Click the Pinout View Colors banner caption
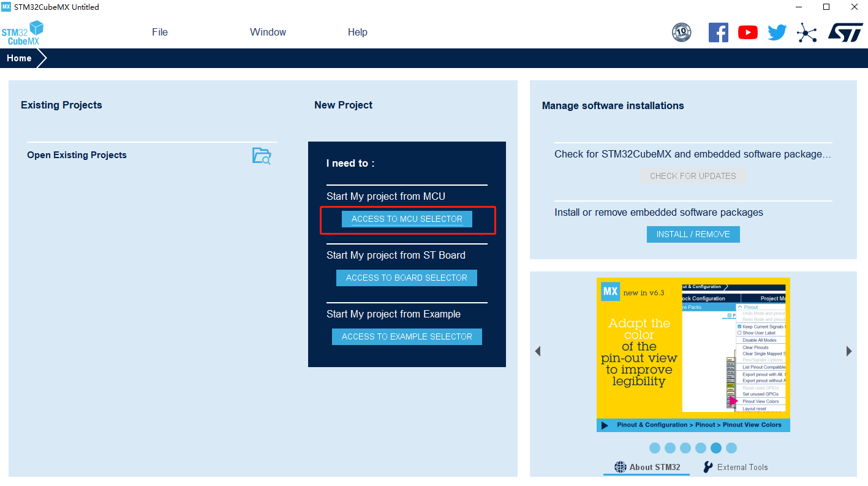The width and height of the screenshot is (868, 486). 699,425
